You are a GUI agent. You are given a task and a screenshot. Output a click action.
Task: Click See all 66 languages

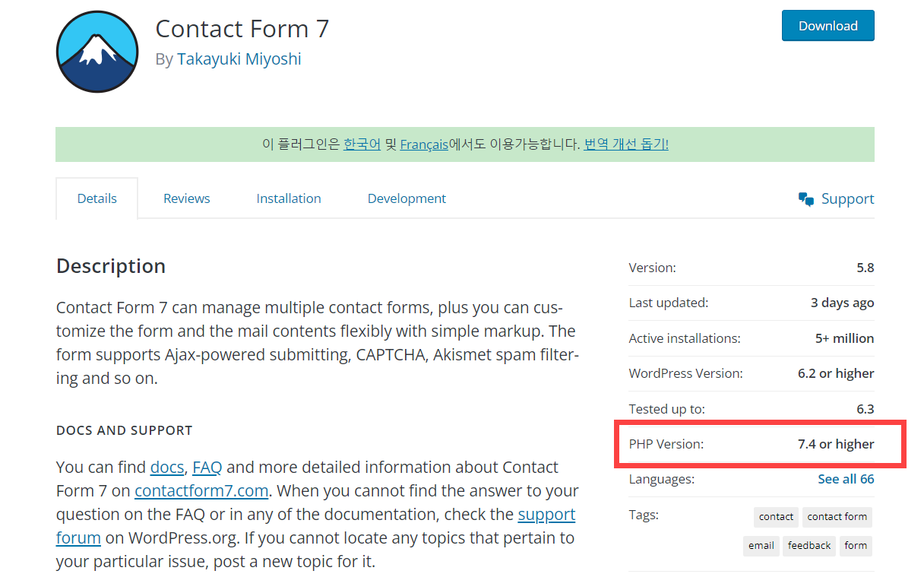click(846, 479)
